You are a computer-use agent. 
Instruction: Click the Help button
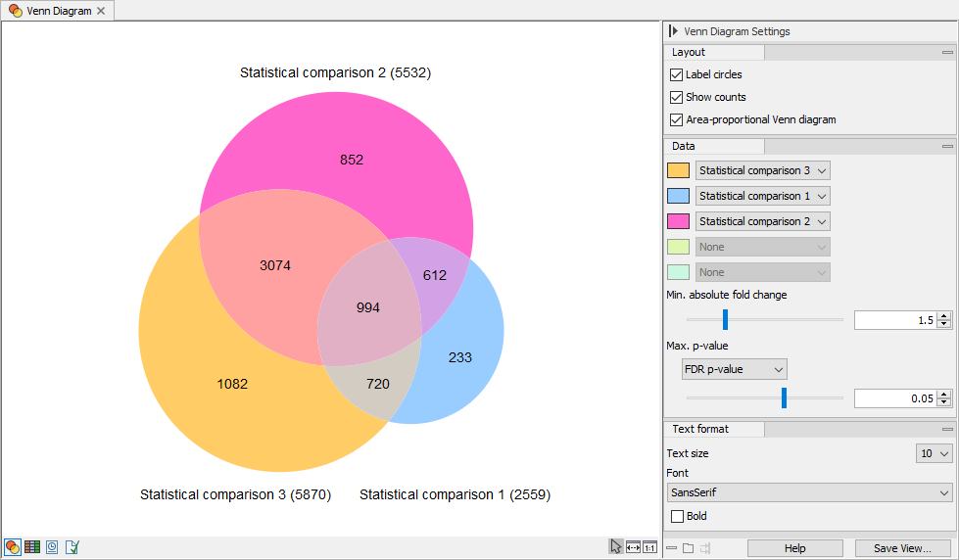(x=794, y=548)
